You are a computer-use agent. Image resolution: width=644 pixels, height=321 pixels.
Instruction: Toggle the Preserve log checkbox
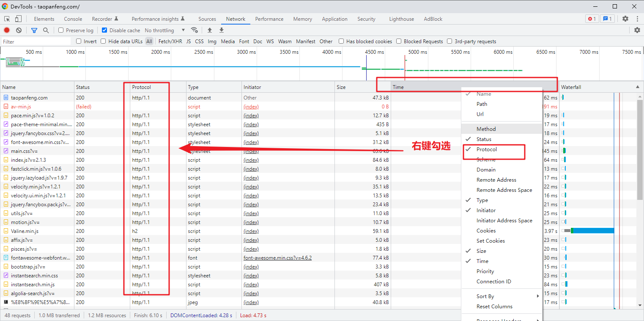pos(61,30)
